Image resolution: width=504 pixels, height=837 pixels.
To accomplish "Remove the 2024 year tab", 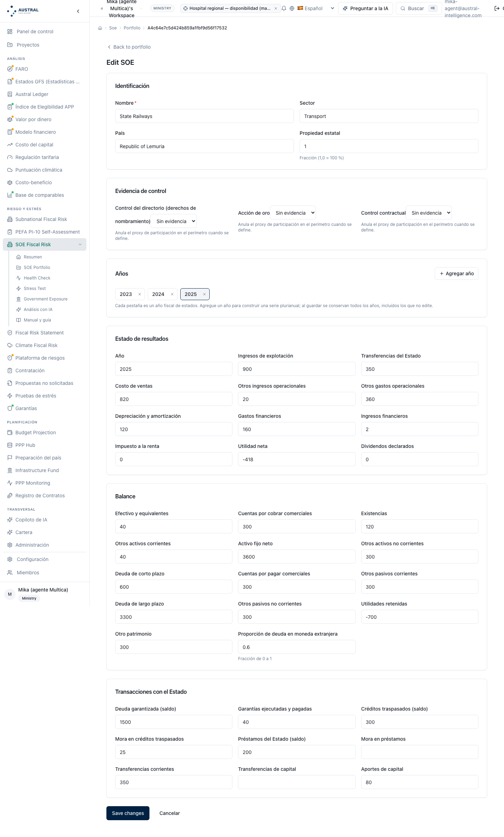I will [x=172, y=294].
